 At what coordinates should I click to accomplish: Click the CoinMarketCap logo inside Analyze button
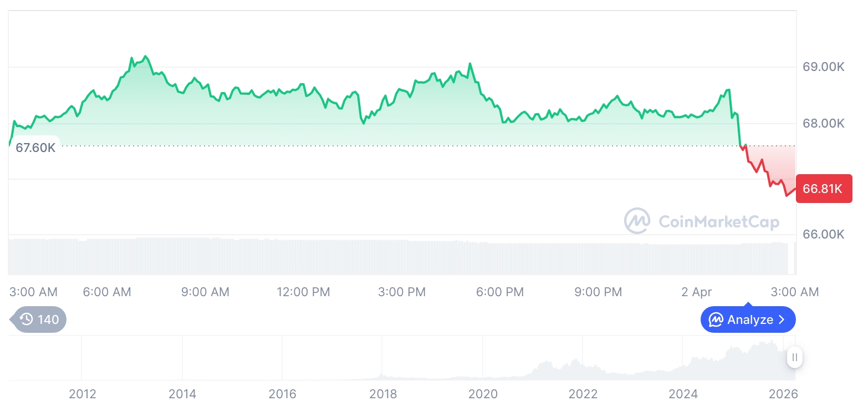pos(716,319)
